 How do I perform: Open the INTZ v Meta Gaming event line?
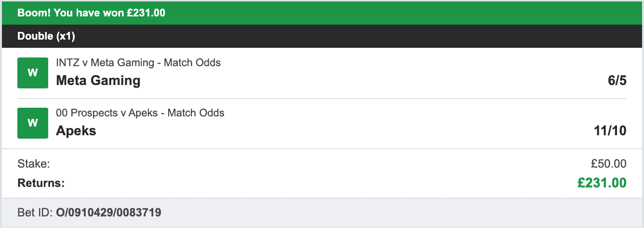[x=138, y=62]
